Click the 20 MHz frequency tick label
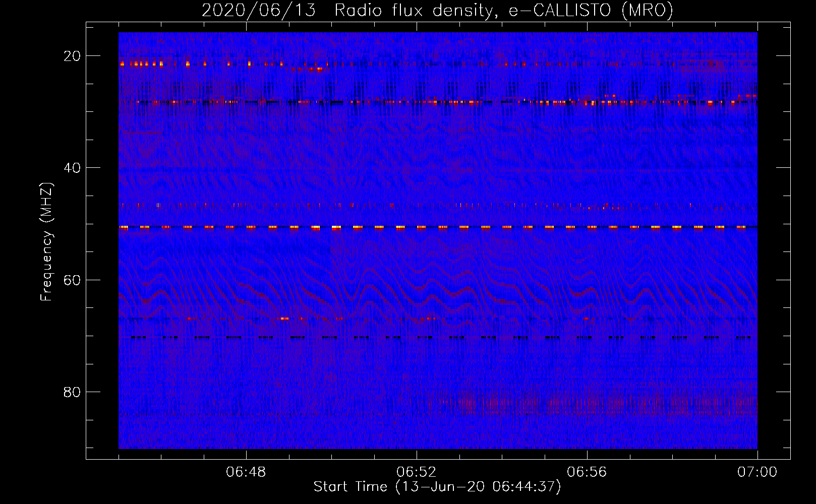The height and width of the screenshot is (504, 816). point(72,56)
